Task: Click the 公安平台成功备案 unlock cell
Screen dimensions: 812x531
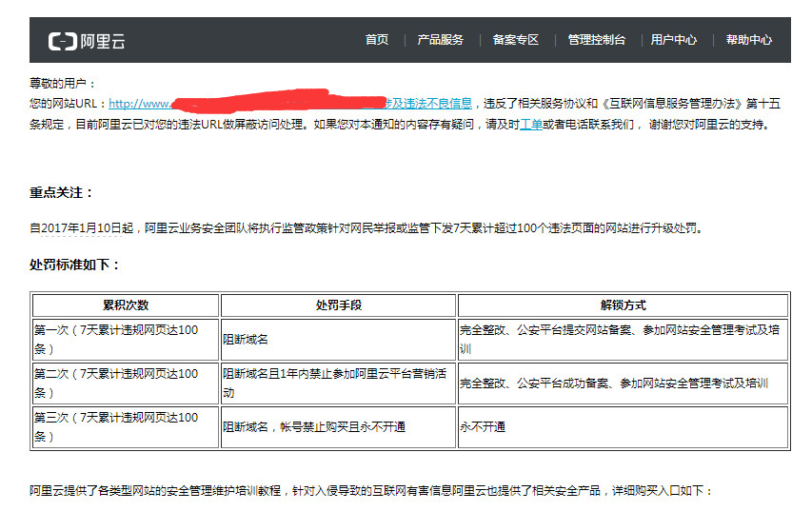Action: (x=623, y=383)
